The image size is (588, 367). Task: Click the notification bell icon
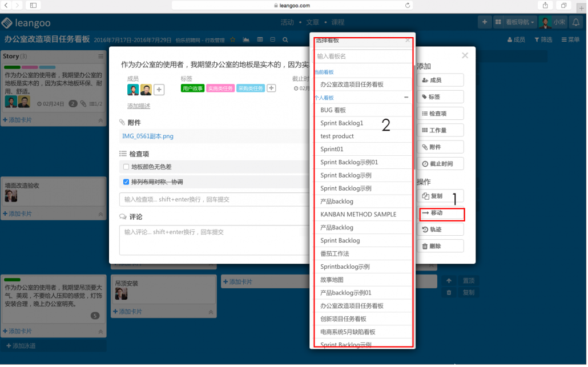click(575, 22)
